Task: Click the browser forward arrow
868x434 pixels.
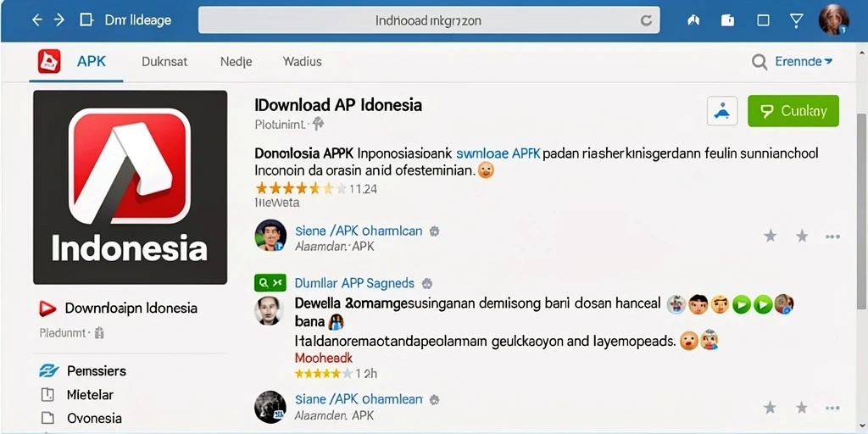Action: click(x=59, y=20)
